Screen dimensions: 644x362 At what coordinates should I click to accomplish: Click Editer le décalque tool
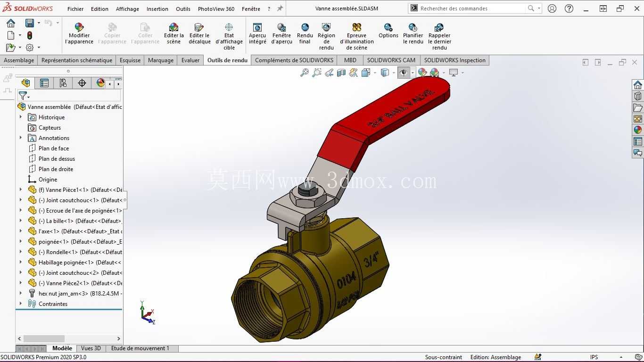point(199,34)
